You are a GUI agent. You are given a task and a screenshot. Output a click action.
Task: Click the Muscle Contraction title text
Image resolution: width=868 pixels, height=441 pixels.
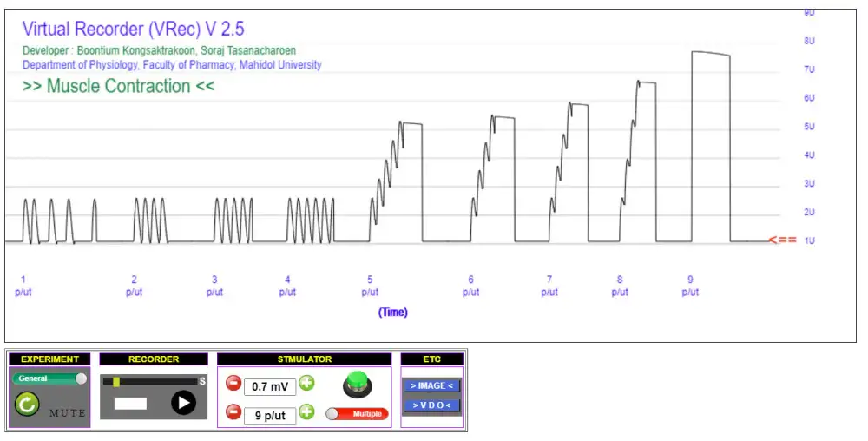click(118, 86)
